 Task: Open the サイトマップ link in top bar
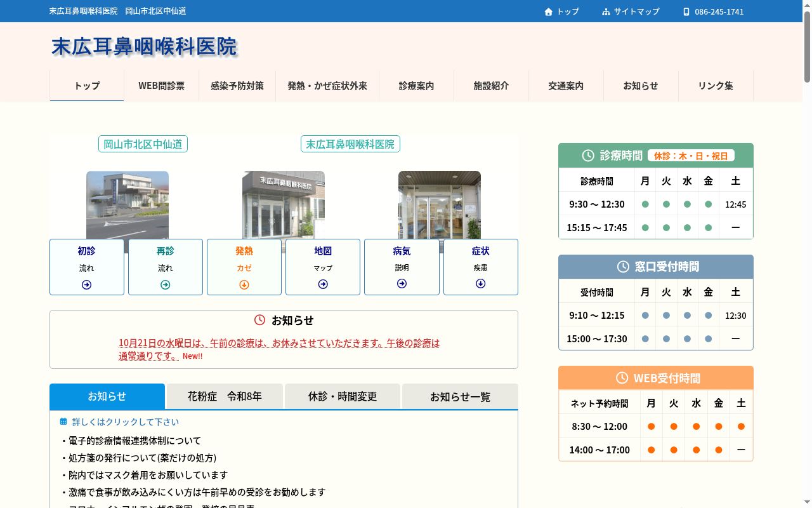pyautogui.click(x=631, y=11)
